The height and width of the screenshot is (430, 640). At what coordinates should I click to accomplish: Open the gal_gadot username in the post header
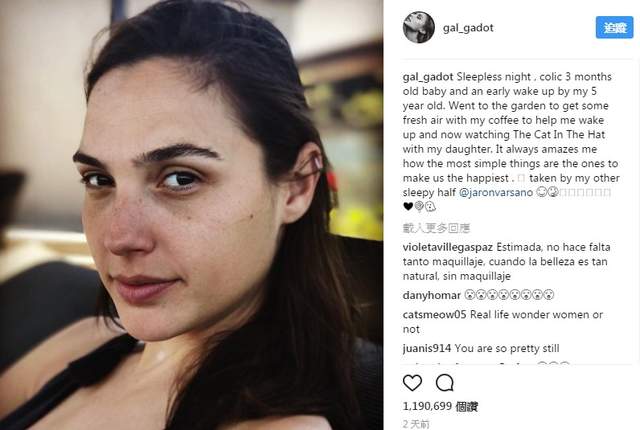(468, 28)
